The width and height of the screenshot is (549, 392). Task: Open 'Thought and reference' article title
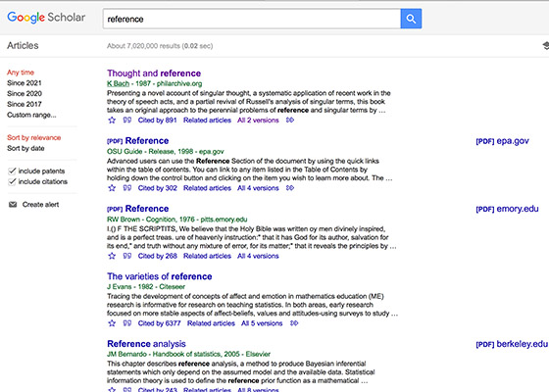[154, 73]
